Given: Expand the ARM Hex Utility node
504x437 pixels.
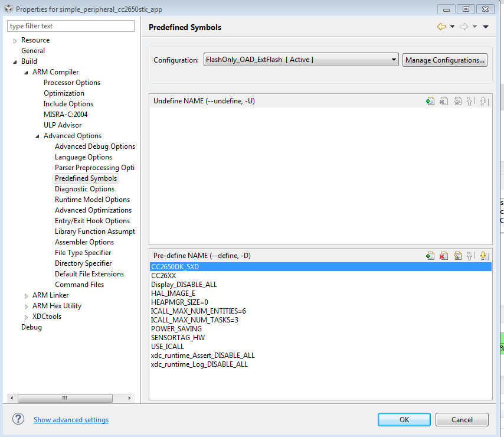Looking at the screenshot, I should point(26,306).
